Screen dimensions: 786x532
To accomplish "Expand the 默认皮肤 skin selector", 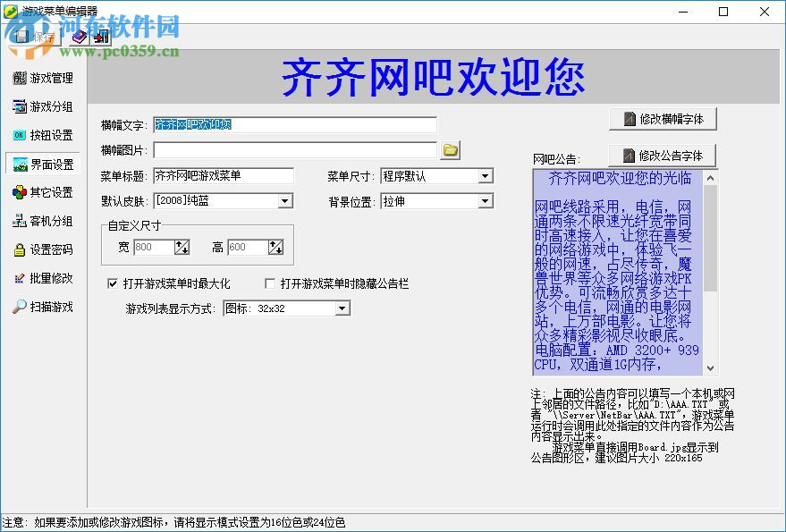I will [283, 201].
